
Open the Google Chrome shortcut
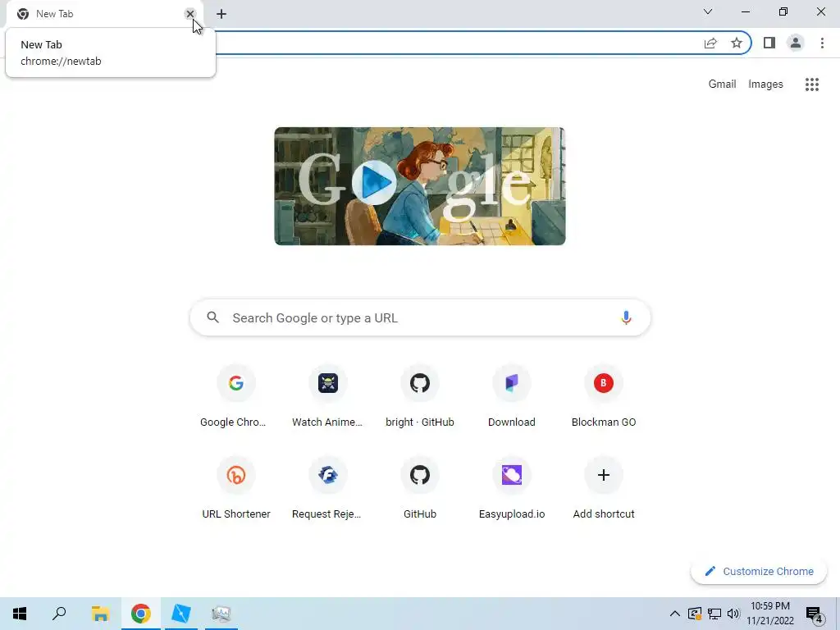(x=235, y=398)
